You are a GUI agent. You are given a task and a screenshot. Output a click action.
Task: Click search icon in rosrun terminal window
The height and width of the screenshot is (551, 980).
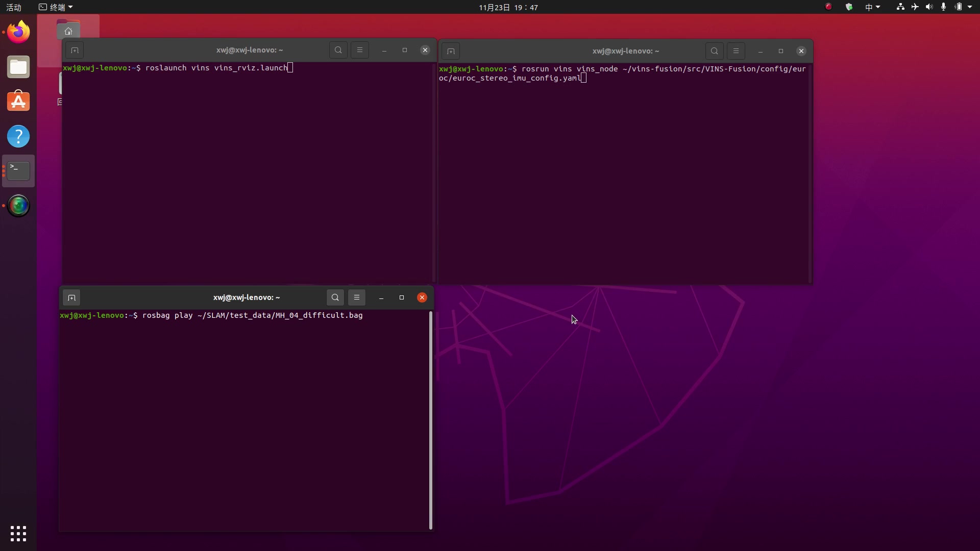(714, 51)
